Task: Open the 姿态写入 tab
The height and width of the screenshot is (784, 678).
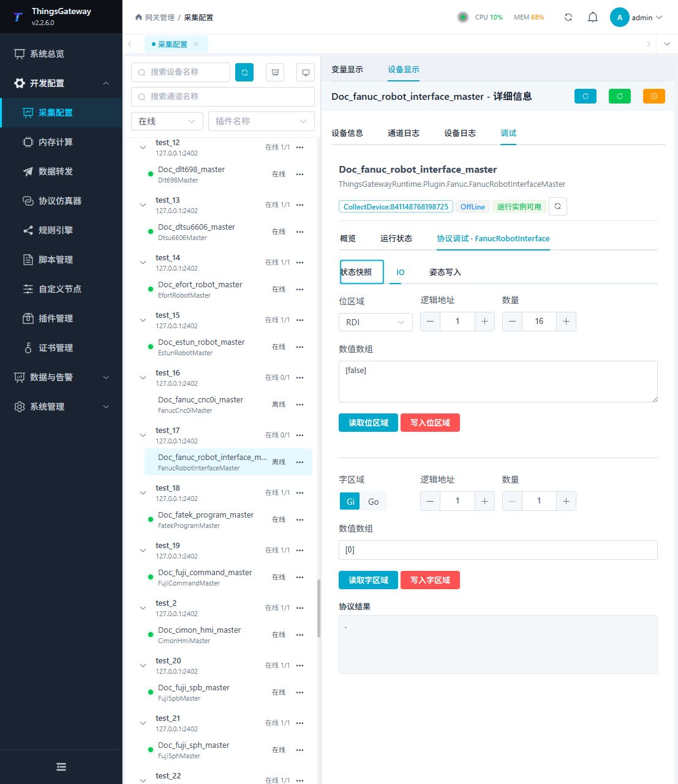Action: (445, 272)
